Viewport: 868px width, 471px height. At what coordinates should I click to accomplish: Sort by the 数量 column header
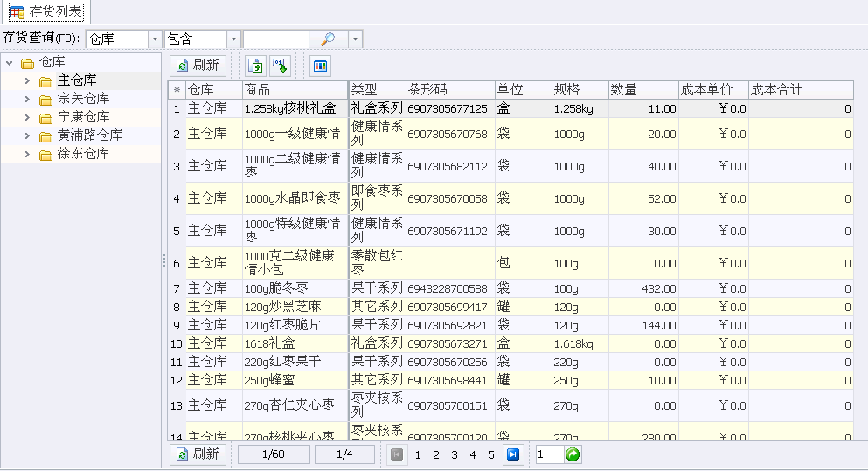pos(643,90)
